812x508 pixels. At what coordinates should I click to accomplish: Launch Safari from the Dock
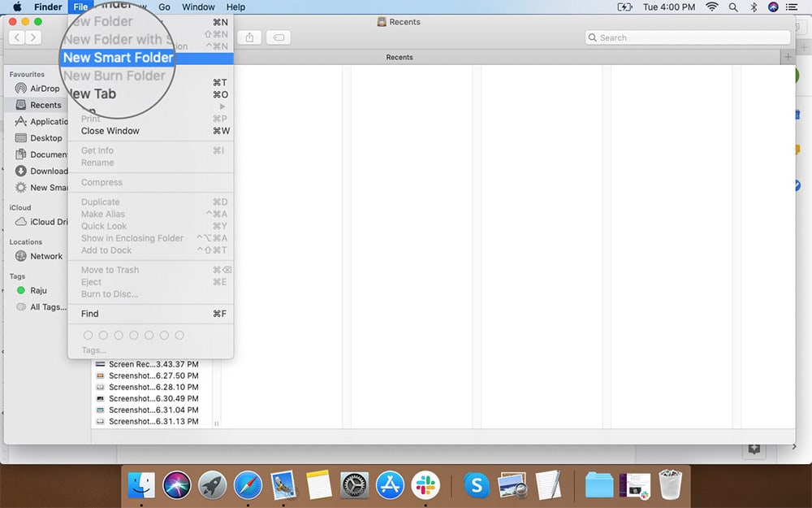click(247, 485)
